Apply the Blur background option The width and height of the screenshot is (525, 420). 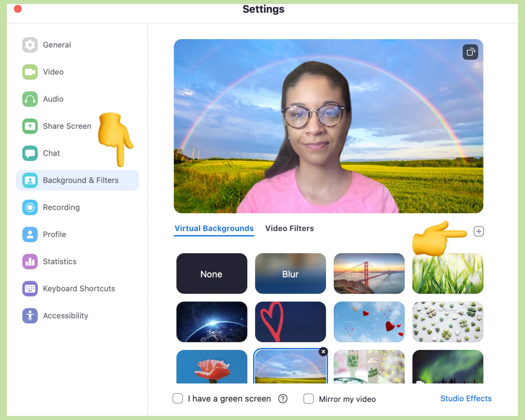click(x=290, y=274)
